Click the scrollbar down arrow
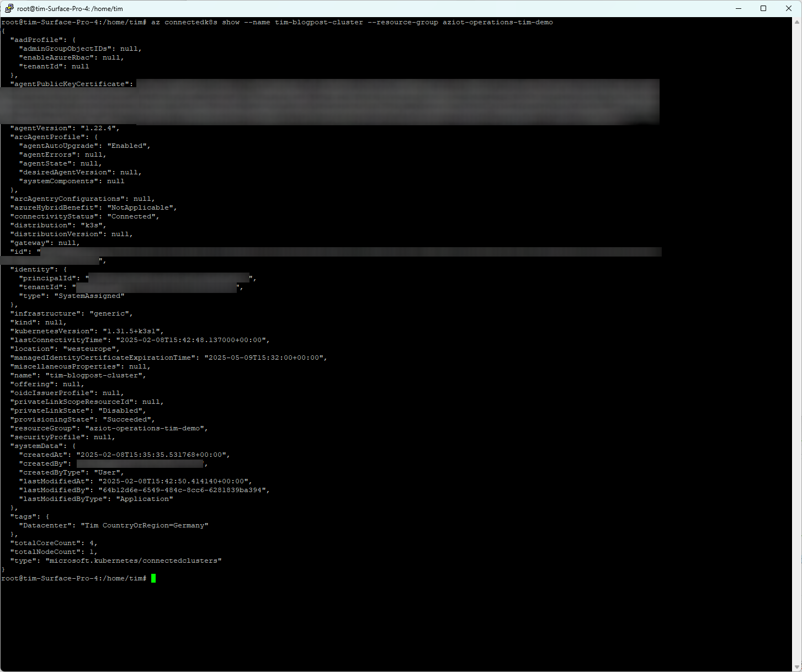The width and height of the screenshot is (802, 672). click(797, 667)
